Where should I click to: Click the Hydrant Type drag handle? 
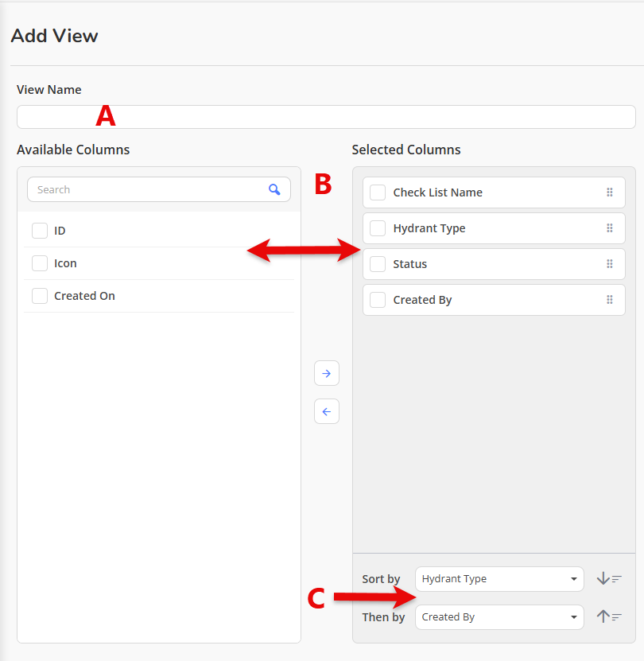click(x=610, y=228)
